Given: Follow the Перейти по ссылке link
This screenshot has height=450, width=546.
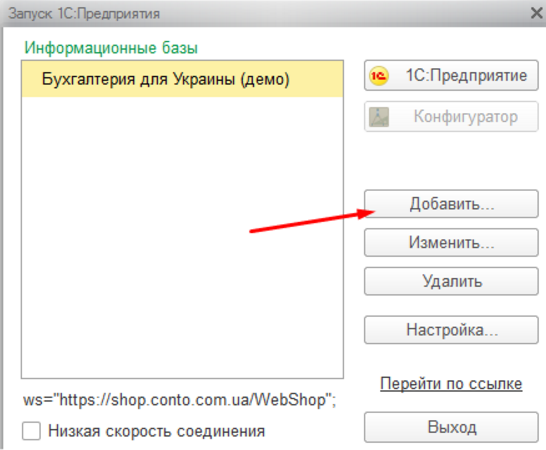Looking at the screenshot, I should [x=451, y=384].
